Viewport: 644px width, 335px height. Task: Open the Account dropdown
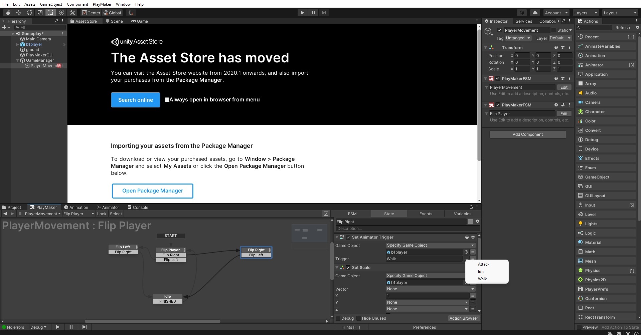click(x=556, y=13)
